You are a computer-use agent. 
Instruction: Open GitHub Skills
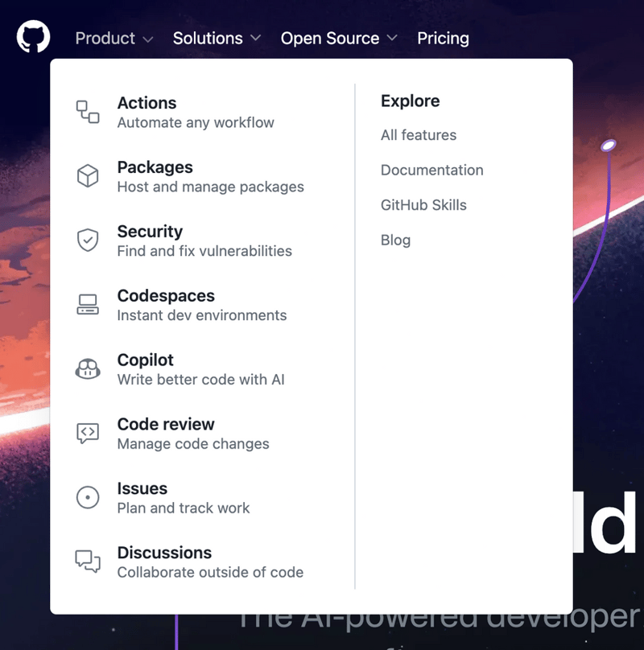pyautogui.click(x=423, y=205)
